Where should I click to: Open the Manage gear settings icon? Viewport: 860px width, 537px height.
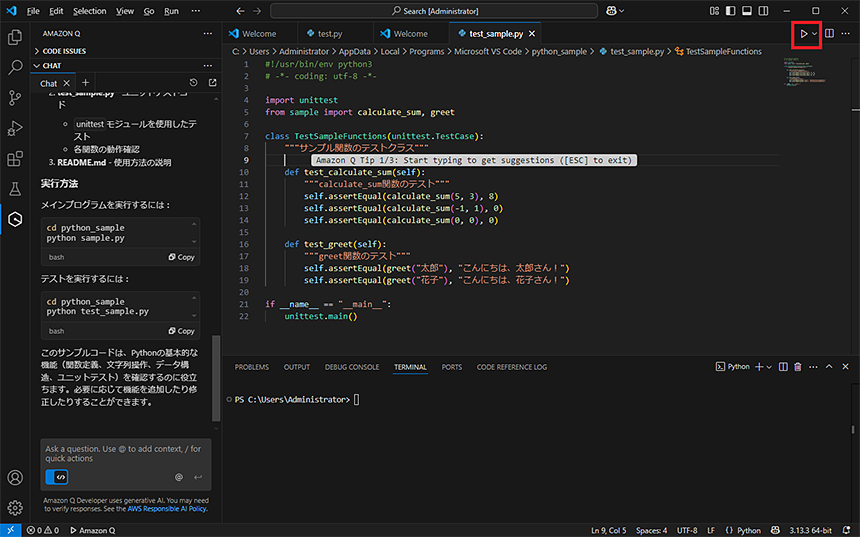(15, 507)
